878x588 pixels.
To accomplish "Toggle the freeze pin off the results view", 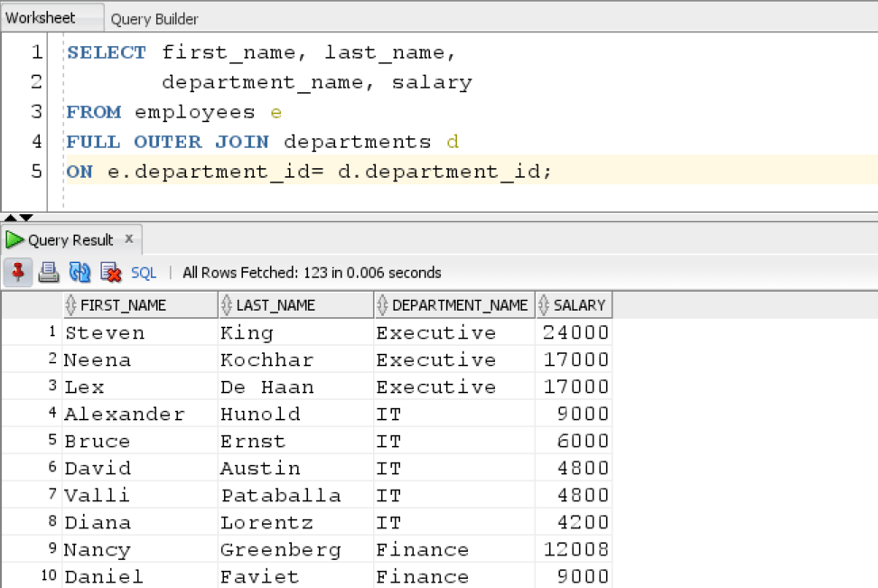I will (19, 273).
